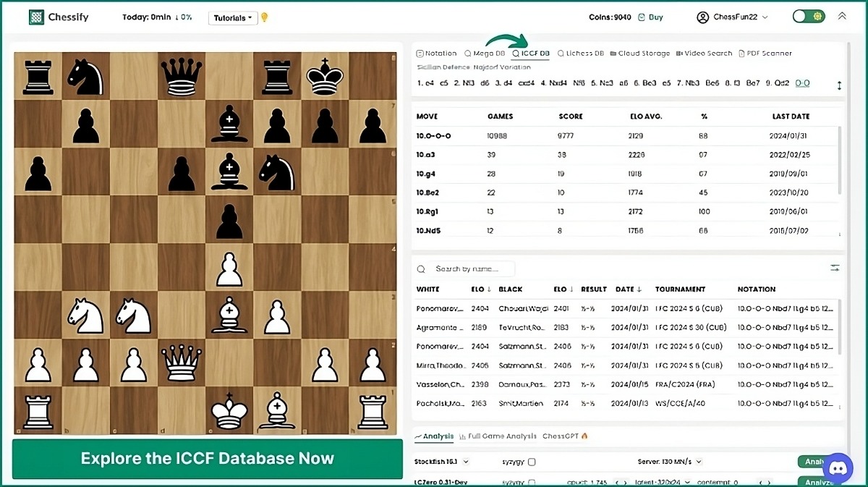Click the moves table scrollbar

[840, 161]
